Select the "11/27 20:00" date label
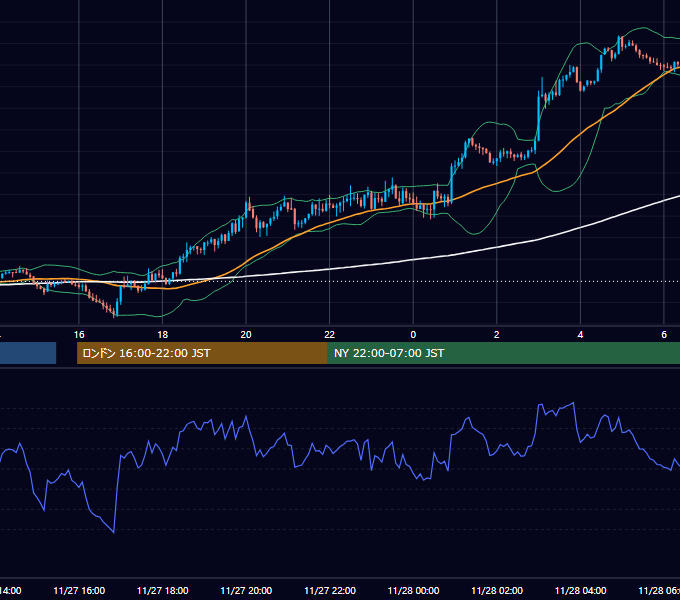Viewport: 680px width, 600px height. point(246,591)
